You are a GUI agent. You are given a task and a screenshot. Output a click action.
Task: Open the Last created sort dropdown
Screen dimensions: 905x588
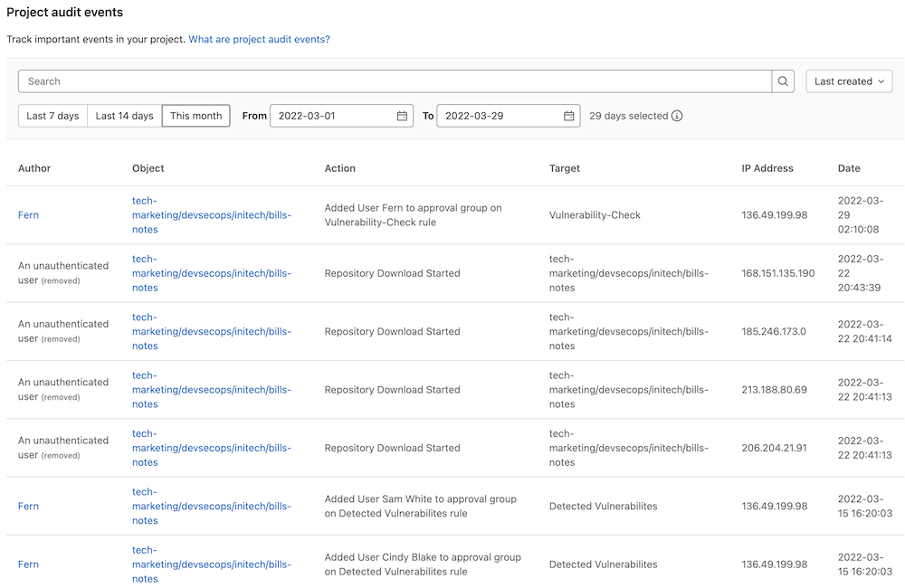(x=849, y=81)
